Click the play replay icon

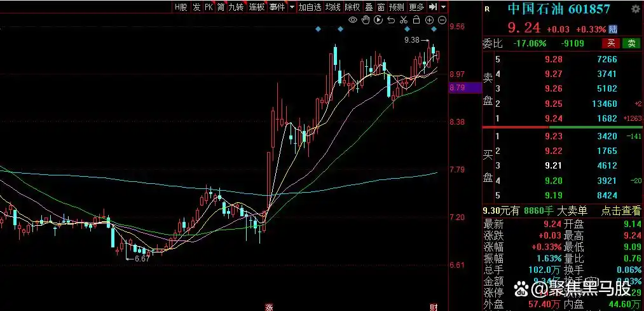point(378,20)
